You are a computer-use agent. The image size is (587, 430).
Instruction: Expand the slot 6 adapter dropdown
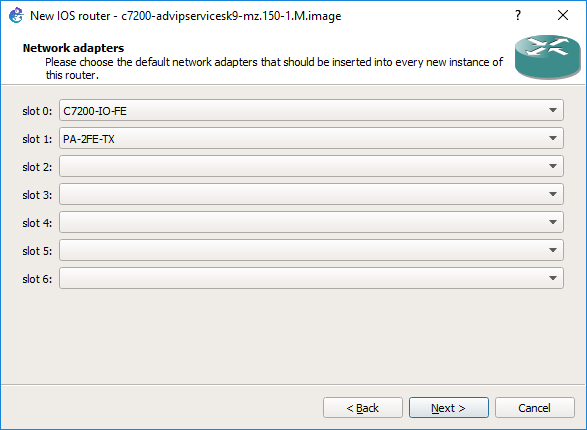tap(311, 278)
